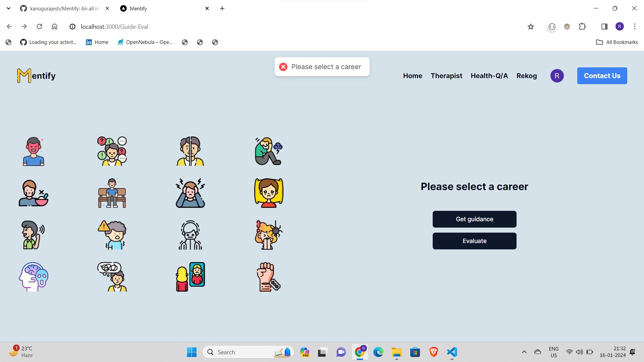The height and width of the screenshot is (362, 644).
Task: Choose the depressed person under storm cloud icon
Action: [269, 151]
